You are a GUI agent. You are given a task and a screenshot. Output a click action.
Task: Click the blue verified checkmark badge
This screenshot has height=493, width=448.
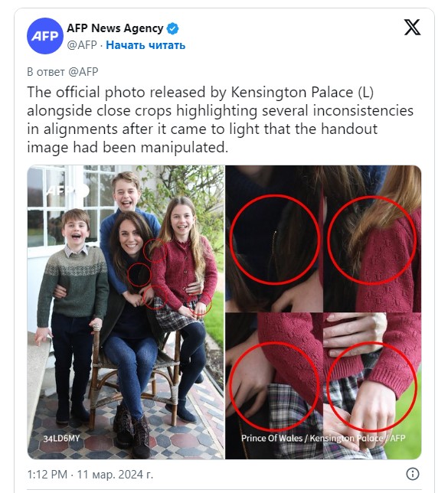click(x=172, y=28)
